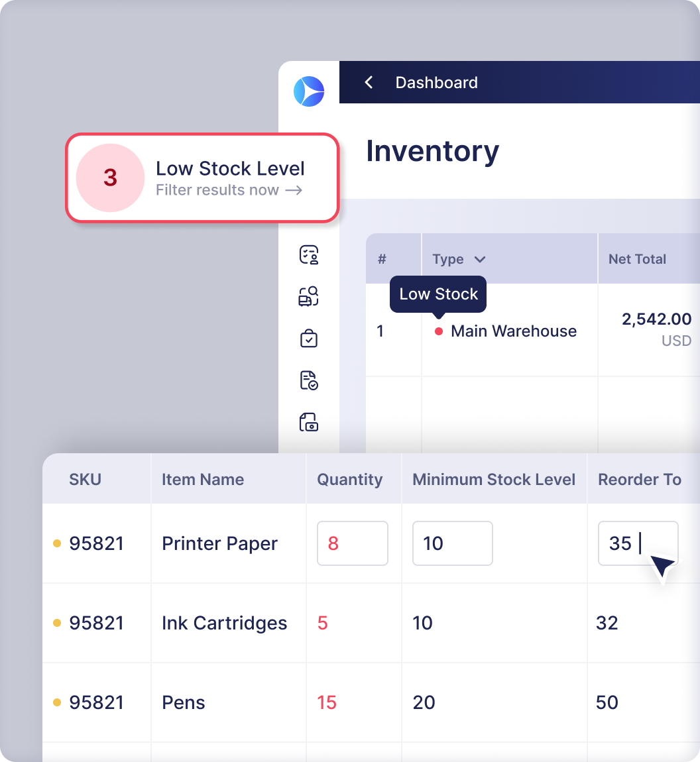Switch to the Dashboard header tab

(x=436, y=82)
